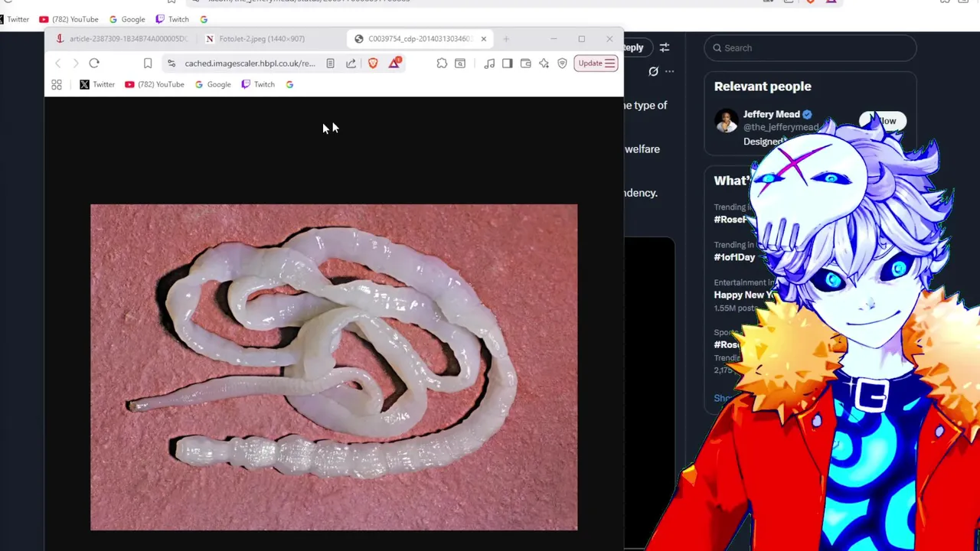Go forward in the front browser window
This screenshot has height=551, width=980.
coord(76,64)
